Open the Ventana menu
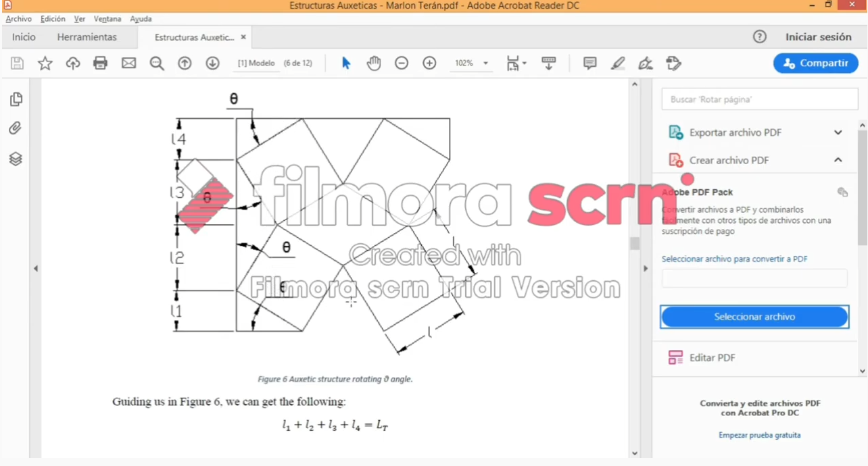This screenshot has width=868, height=466. pos(107,19)
